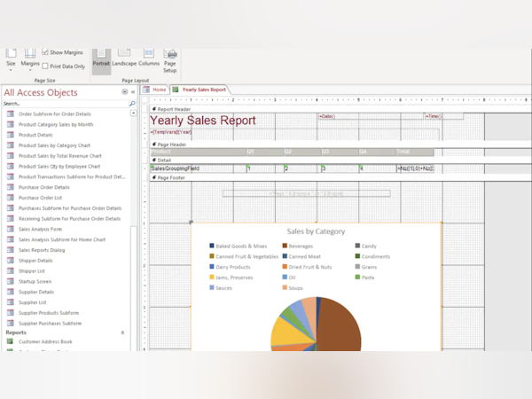The height and width of the screenshot is (399, 532).
Task: Click the Beverages legend color swatch
Action: [x=285, y=246]
